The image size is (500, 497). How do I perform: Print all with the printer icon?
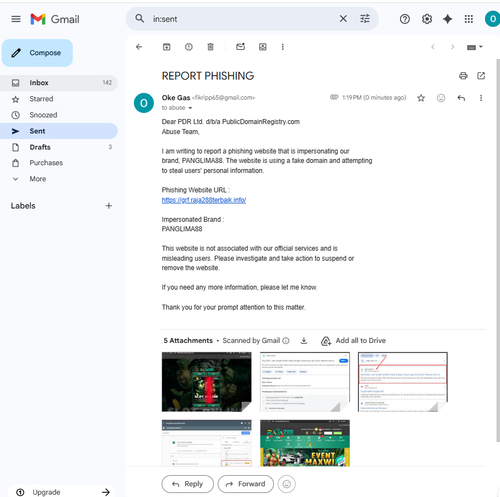[x=463, y=76]
